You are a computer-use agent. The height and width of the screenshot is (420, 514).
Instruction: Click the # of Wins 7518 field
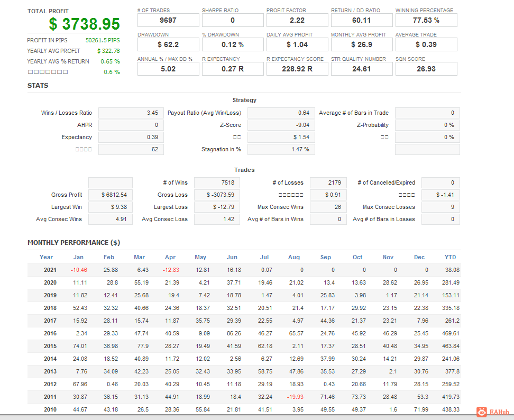click(x=217, y=182)
